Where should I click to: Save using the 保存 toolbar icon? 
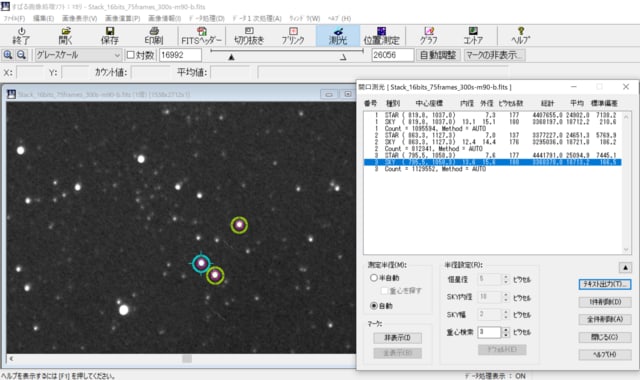[109, 36]
